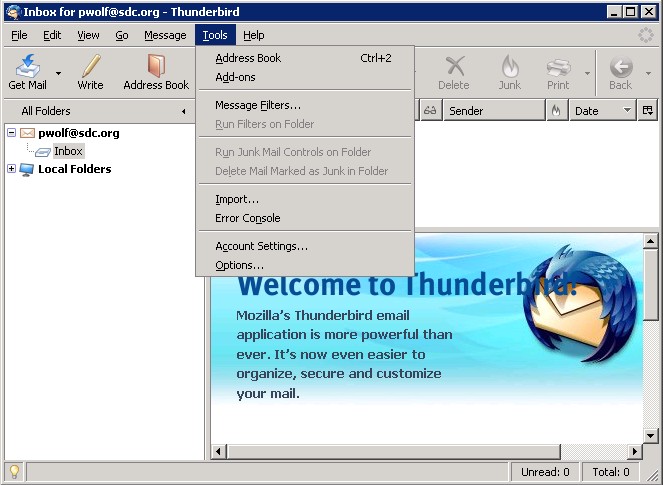Click the Local Folders computer icon
Screen dimensions: 663x485
point(26,170)
